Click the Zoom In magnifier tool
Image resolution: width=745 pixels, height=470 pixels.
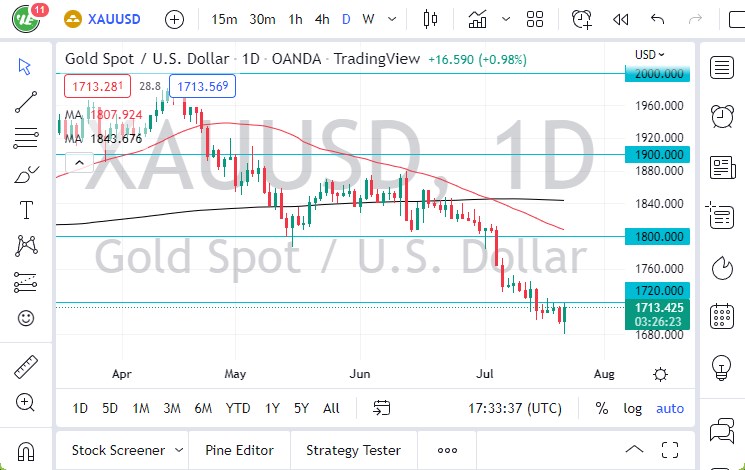click(26, 403)
